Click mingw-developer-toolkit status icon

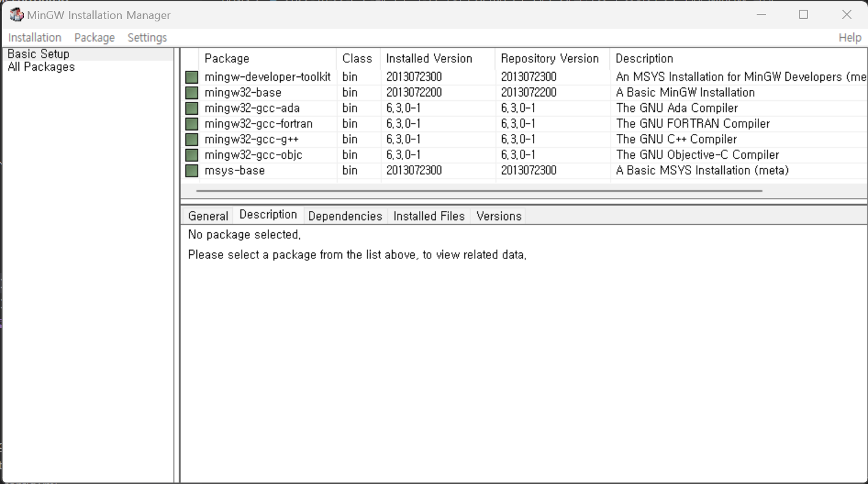(191, 76)
